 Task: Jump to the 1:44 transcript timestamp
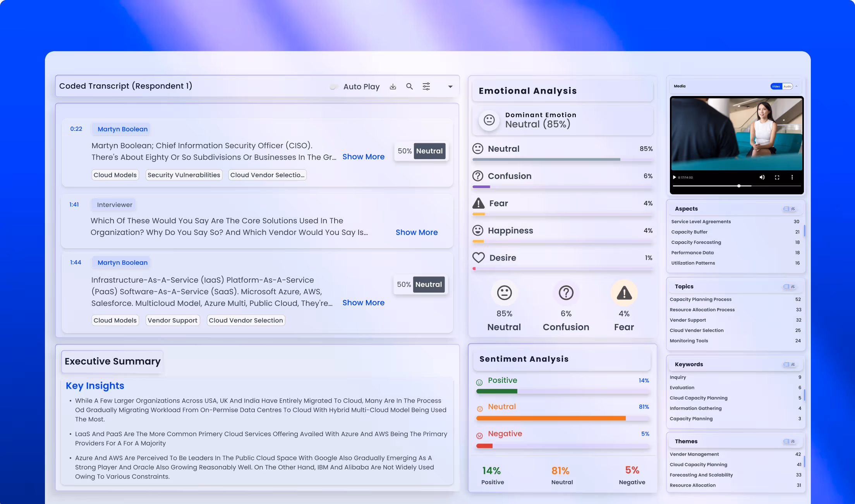tap(76, 262)
